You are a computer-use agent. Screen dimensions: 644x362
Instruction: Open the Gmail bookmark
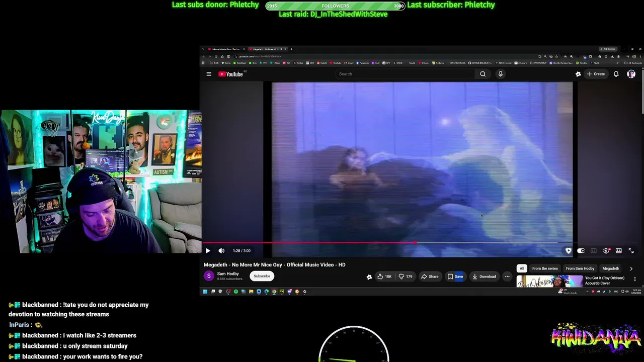click(x=349, y=63)
